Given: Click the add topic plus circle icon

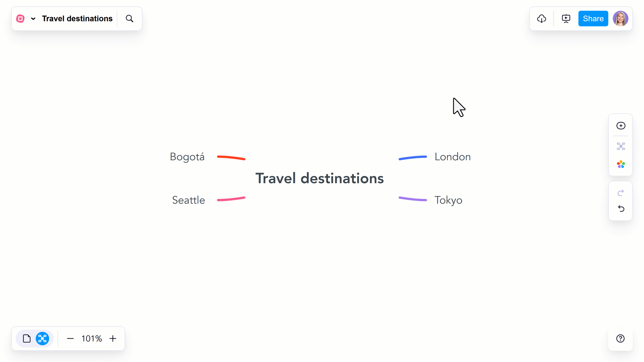Looking at the screenshot, I should [x=621, y=126].
